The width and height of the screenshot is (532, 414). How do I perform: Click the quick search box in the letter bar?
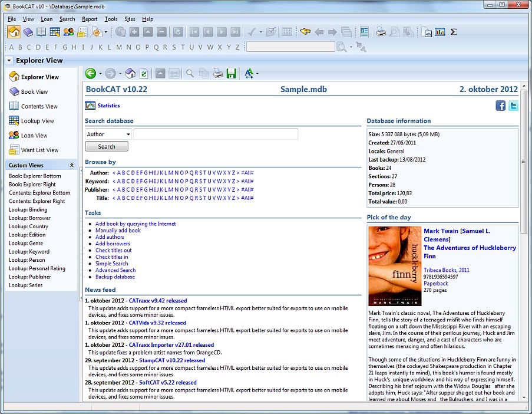coord(290,47)
